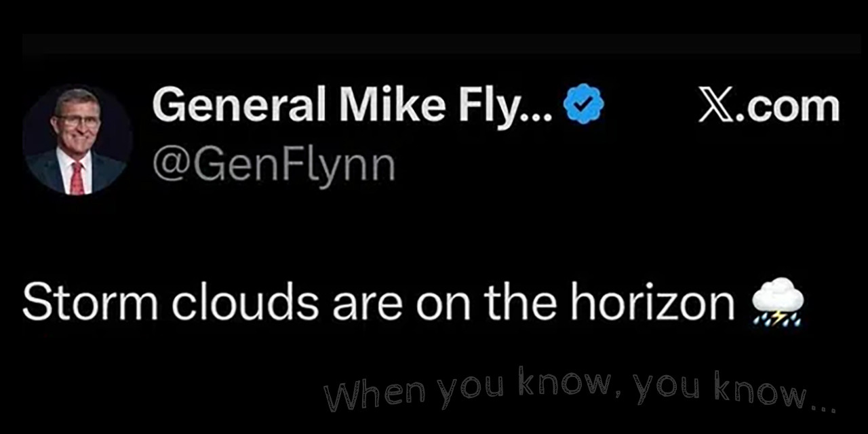Click the word 'the' in the post text
Screen dimensions: 868x434
[x=521, y=302]
